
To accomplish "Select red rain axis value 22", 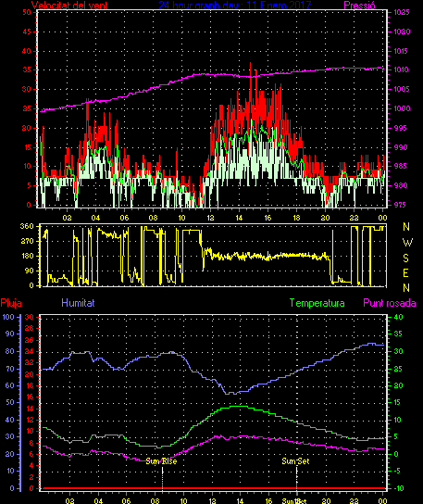I will 30,362.
